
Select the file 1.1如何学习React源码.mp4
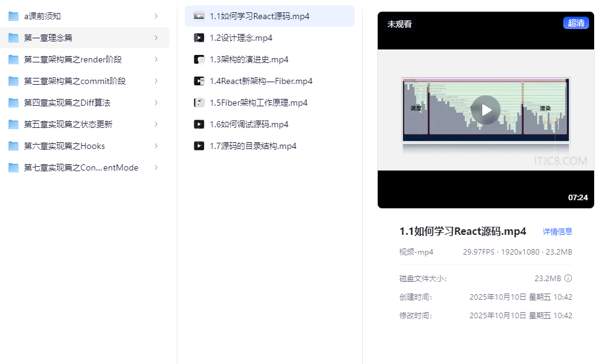[x=263, y=16]
